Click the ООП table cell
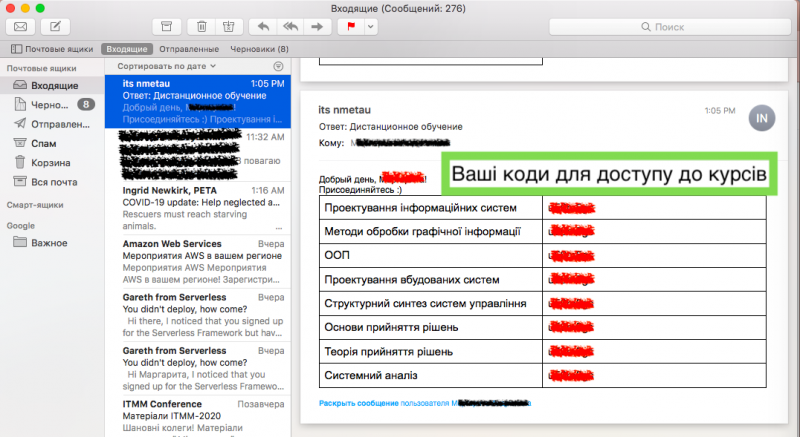Image resolution: width=800 pixels, height=437 pixels. pos(431,255)
